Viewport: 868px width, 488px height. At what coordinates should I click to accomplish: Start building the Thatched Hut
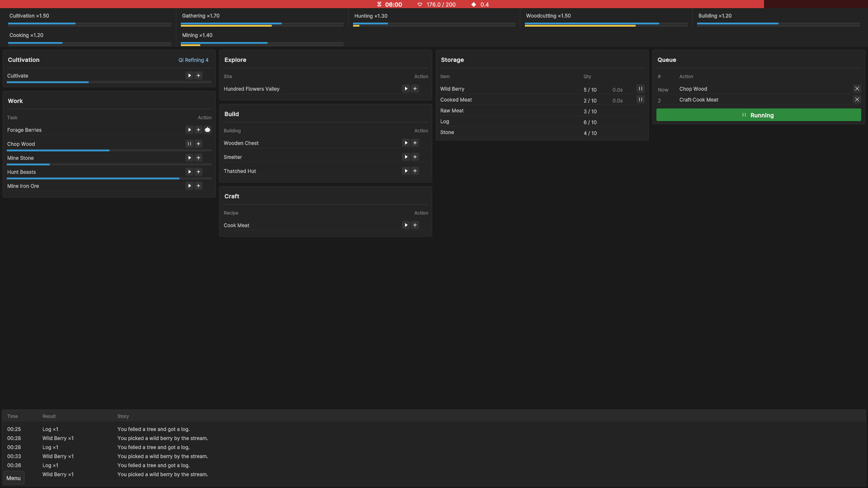click(406, 171)
